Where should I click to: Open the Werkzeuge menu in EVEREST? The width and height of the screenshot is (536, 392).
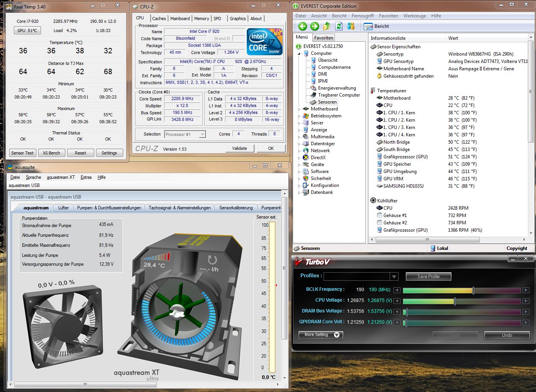[x=414, y=16]
